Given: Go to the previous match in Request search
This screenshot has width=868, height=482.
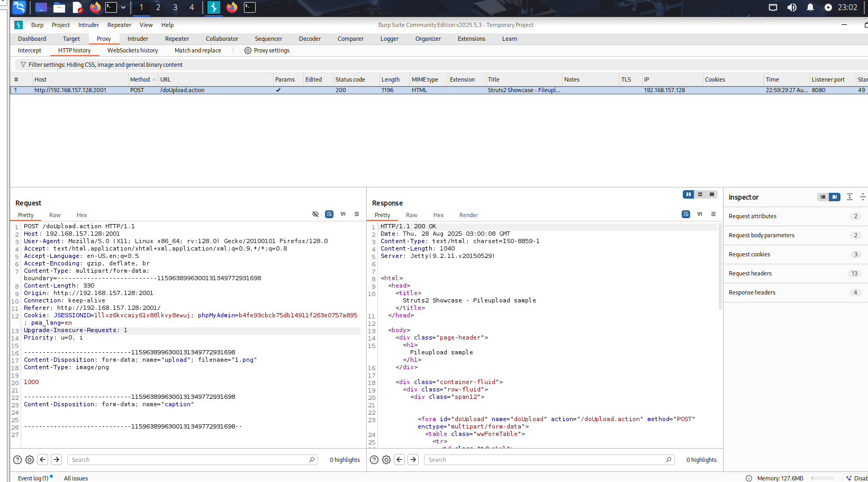Looking at the screenshot, I should (43, 460).
